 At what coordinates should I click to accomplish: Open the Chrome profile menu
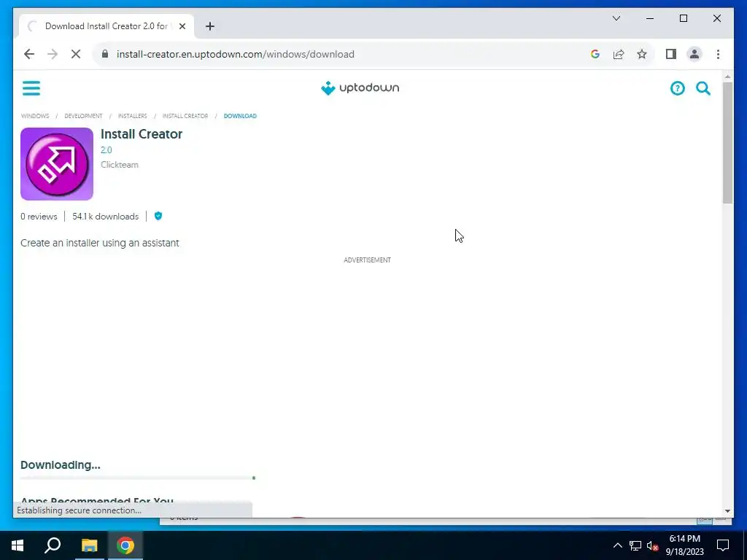(x=694, y=54)
